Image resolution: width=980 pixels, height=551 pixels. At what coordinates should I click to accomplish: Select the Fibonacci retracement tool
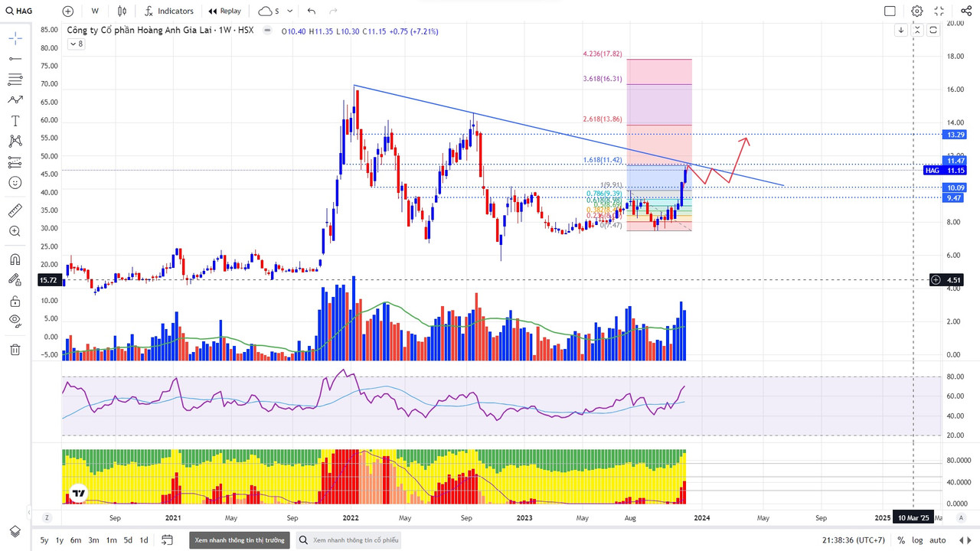(15, 80)
